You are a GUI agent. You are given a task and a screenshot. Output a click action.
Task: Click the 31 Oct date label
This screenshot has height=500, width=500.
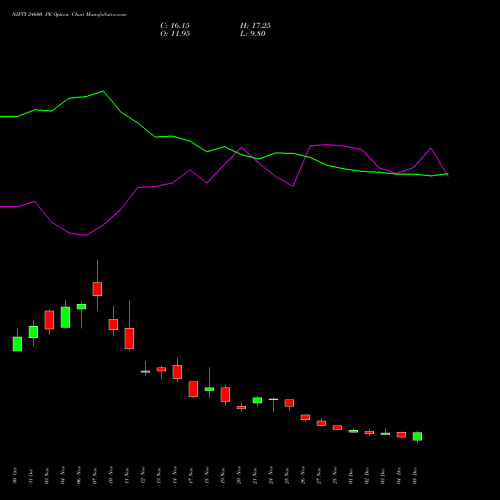31,476
